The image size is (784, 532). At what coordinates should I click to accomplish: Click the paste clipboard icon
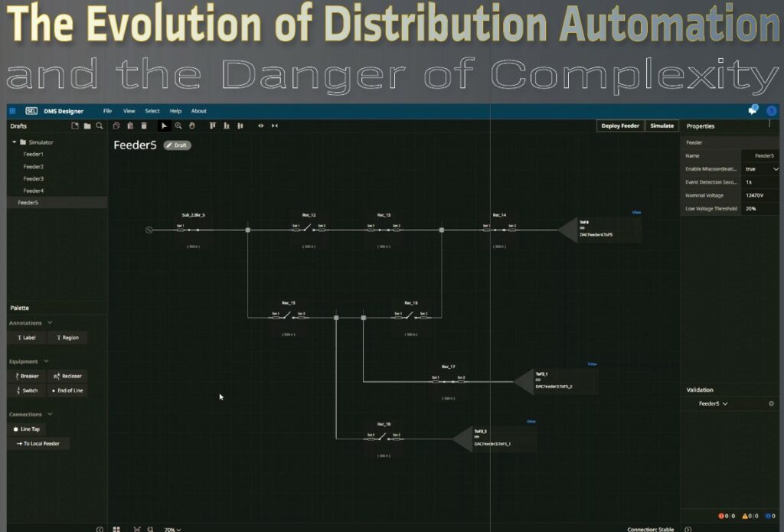click(x=130, y=126)
